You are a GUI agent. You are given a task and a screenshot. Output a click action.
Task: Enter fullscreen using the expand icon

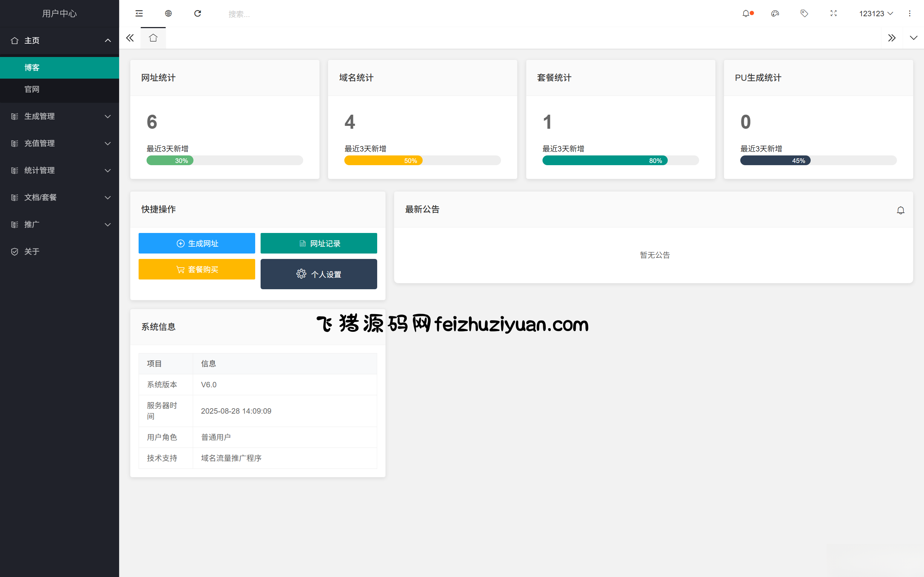[x=833, y=14]
